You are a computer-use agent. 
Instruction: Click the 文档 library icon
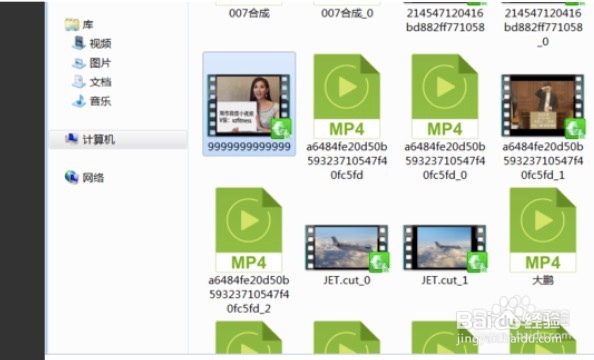pos(79,81)
